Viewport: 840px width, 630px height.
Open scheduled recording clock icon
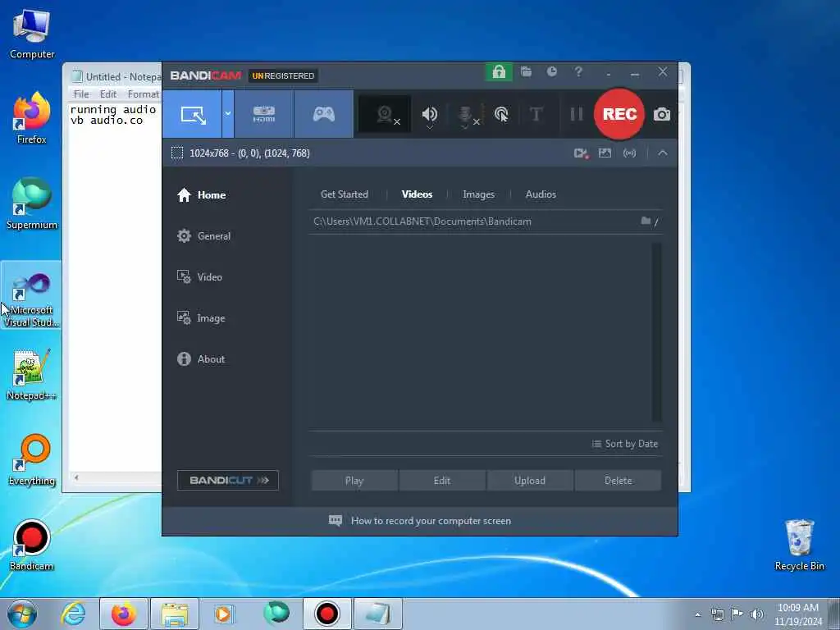552,72
